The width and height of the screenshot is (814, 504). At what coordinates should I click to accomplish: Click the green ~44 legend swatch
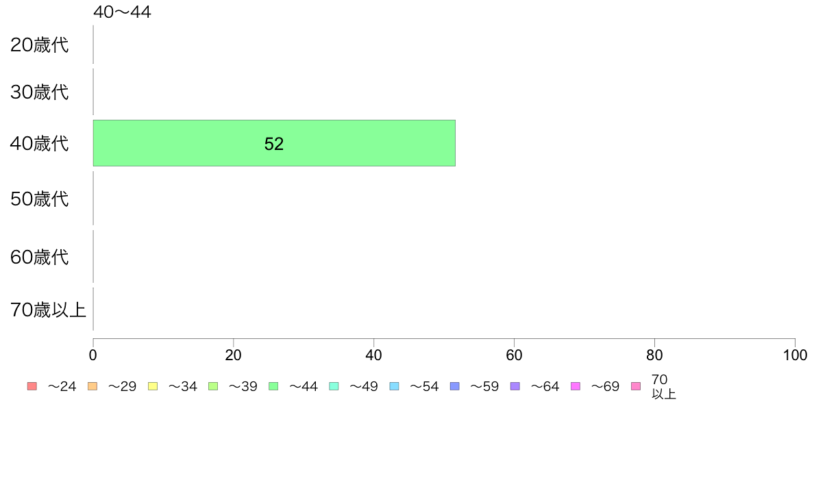coord(273,386)
